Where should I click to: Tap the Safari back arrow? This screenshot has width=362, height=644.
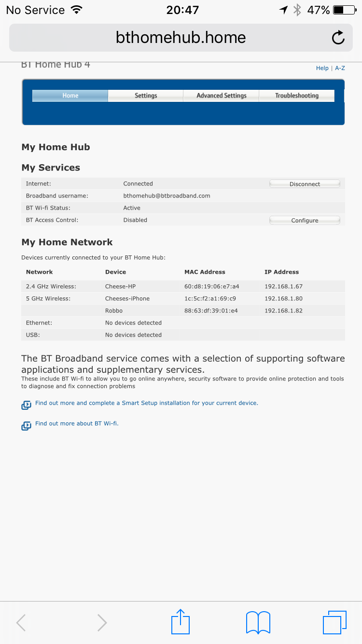point(21,623)
